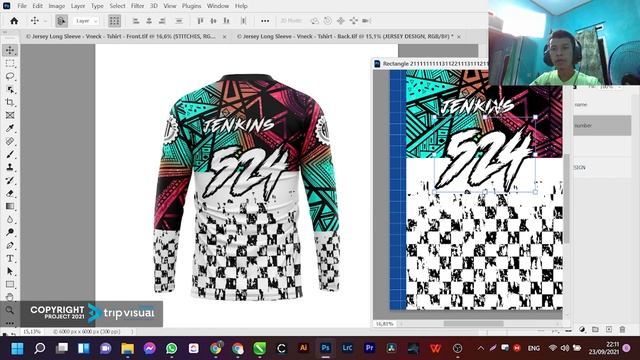Select the Eyedropper tool
Image resolution: width=640 pixels, height=360 pixels.
[x=10, y=129]
